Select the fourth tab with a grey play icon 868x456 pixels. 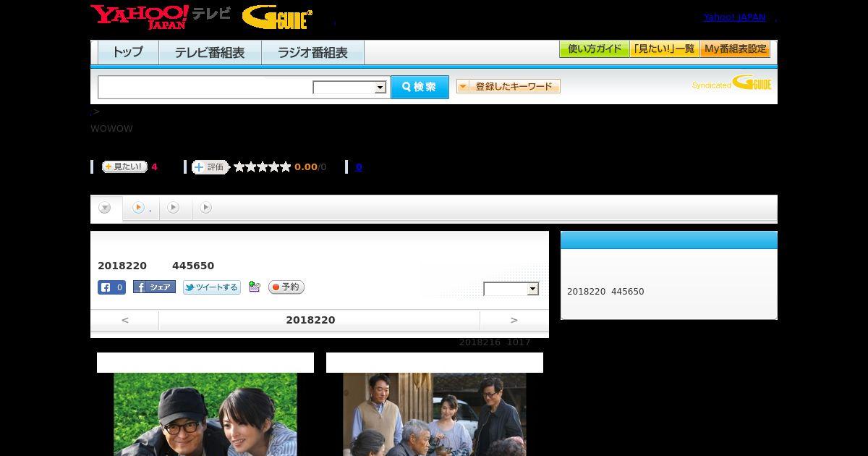[x=206, y=208]
